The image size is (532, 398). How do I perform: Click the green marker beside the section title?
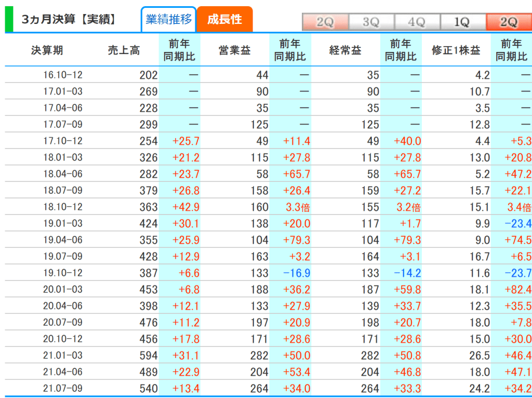click(8, 20)
